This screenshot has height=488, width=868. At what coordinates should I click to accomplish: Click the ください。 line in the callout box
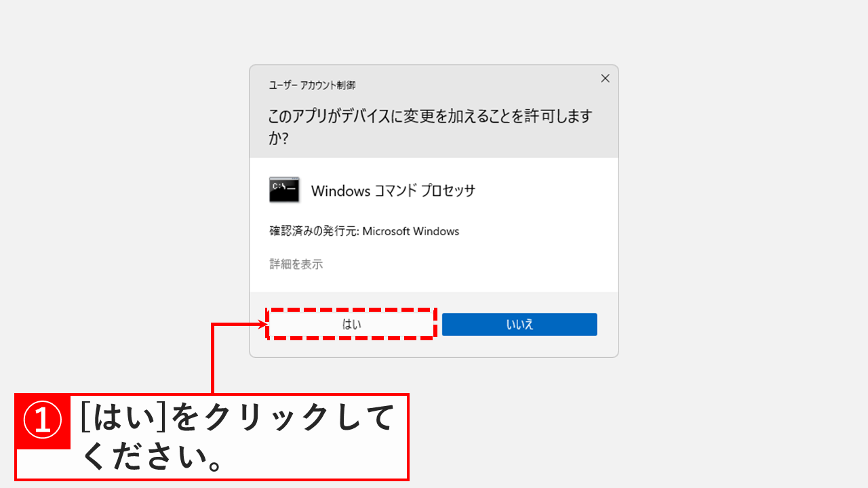tap(153, 458)
